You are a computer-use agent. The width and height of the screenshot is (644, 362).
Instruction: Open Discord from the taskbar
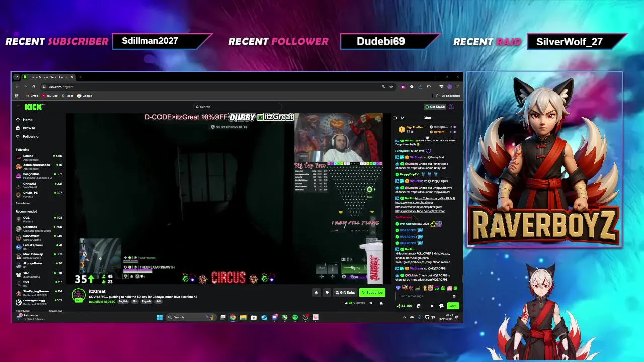275,317
